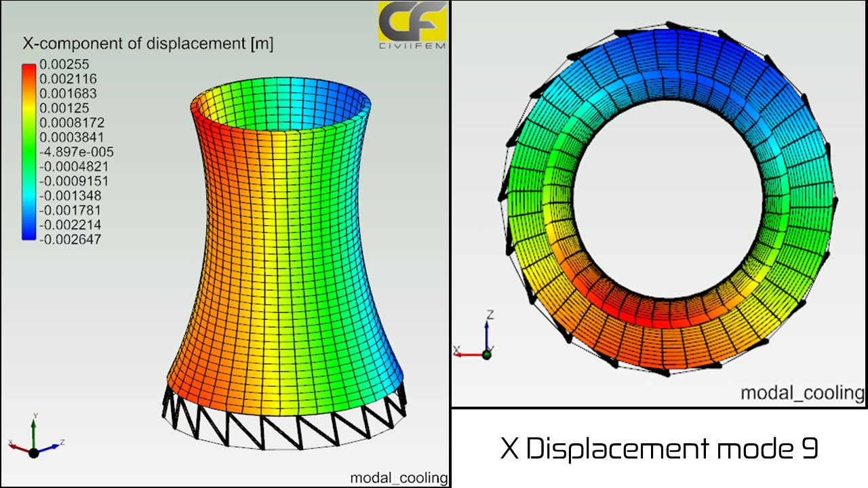Click the CivilFEM logo
The image size is (868, 488).
(412, 26)
